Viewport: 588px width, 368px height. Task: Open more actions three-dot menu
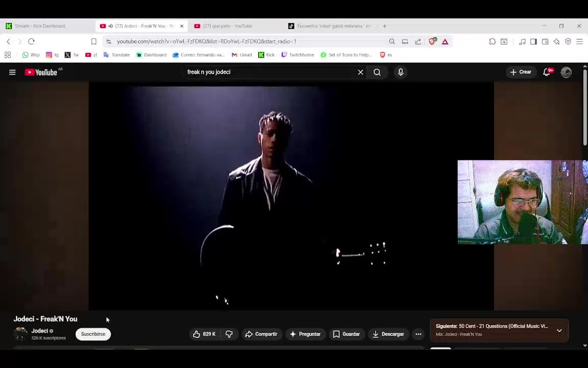click(x=419, y=334)
